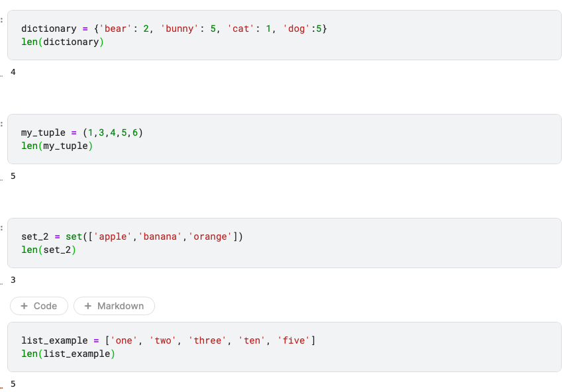
Task: Click the output 5 under the list_example cell
Action: (x=13, y=383)
